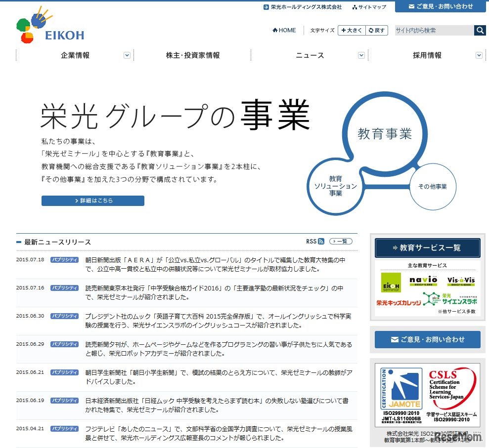
Task: Click the 栄光サイエンスラボ logo
Action: coord(450,299)
